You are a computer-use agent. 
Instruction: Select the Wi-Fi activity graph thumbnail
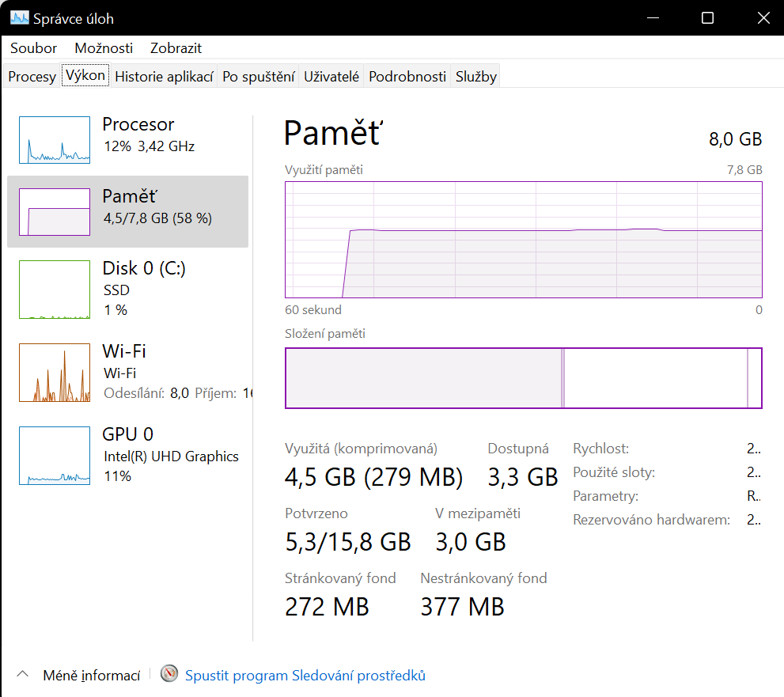(x=54, y=373)
